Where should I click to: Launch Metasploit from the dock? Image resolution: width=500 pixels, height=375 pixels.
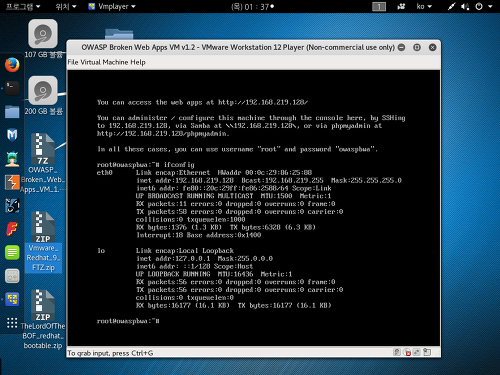coord(12,135)
